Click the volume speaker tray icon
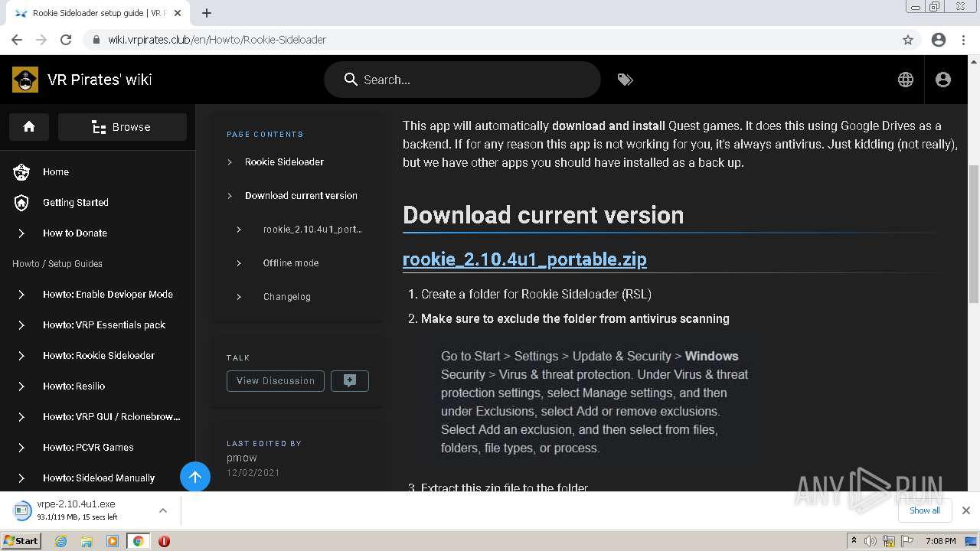This screenshot has height=551, width=980. point(871,541)
